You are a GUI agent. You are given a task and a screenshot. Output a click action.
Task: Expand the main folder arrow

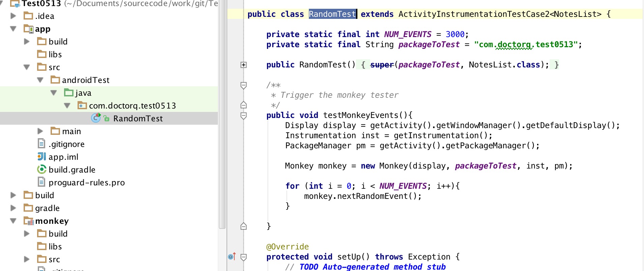click(x=40, y=131)
